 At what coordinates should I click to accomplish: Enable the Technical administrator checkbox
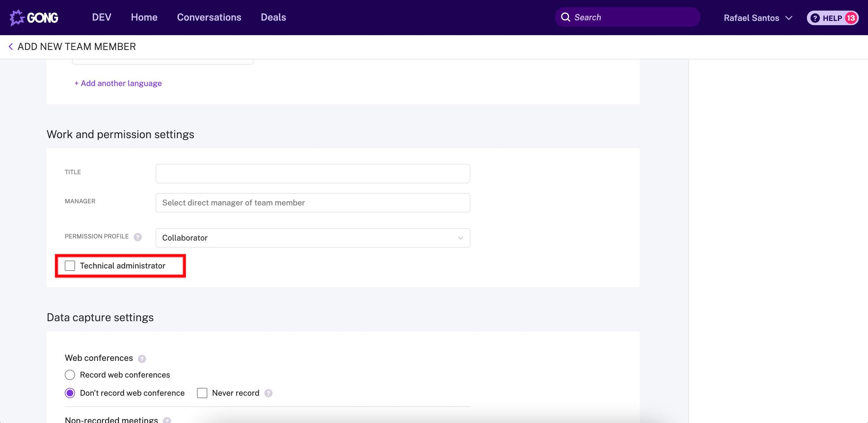click(70, 266)
